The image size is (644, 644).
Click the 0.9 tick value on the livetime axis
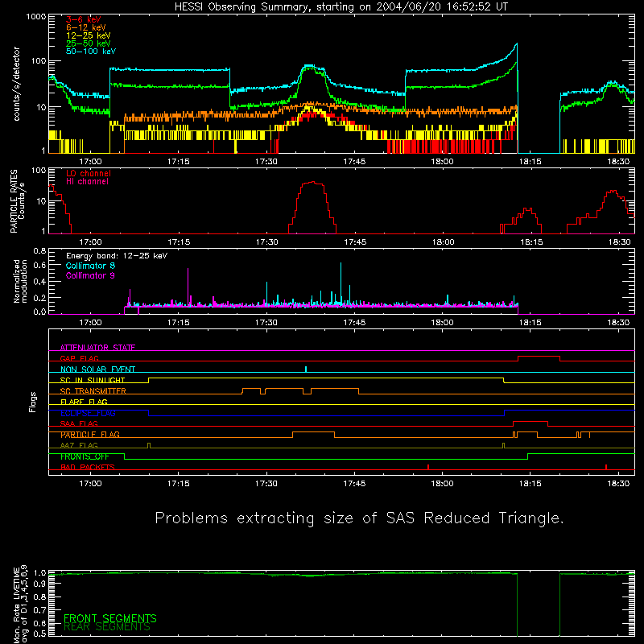click(39, 584)
